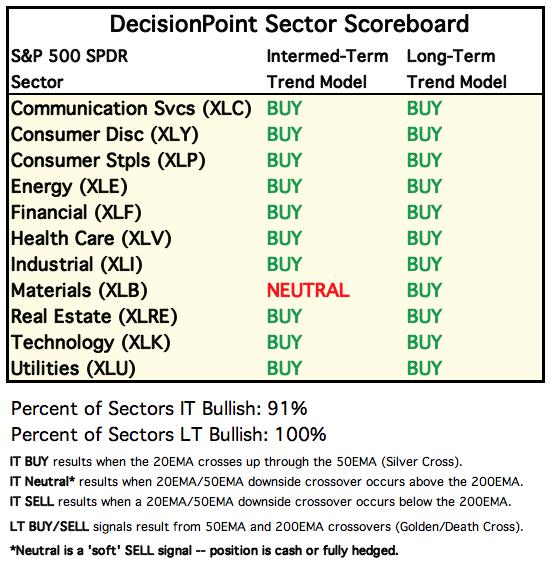Select the Real Estate (XLRE) row label
551x569 pixels.
pyautogui.click(x=94, y=316)
